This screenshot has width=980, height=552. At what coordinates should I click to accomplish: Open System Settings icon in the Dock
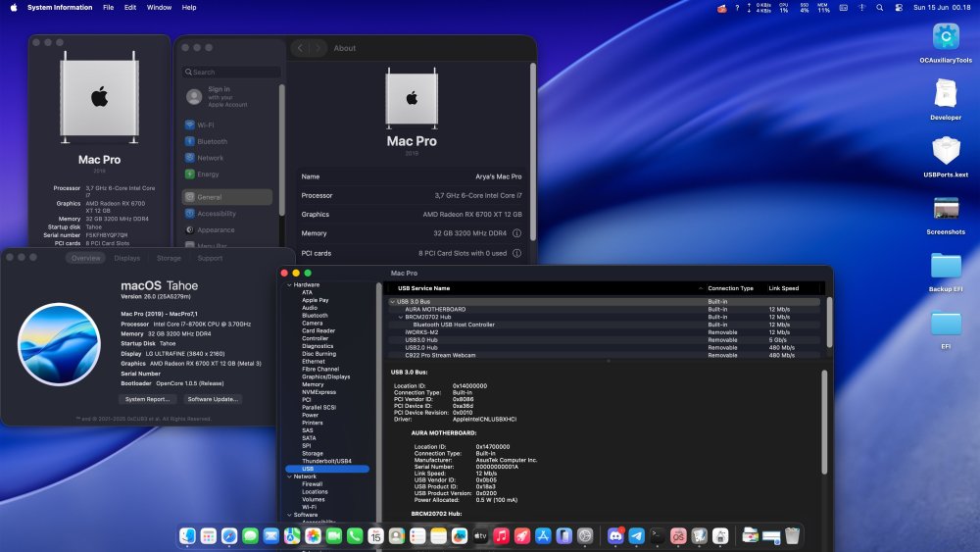click(585, 535)
